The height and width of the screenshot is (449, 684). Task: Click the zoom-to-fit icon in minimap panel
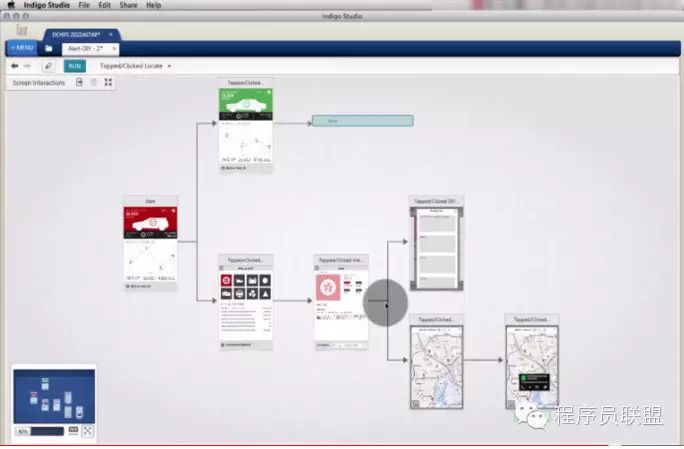pyautogui.click(x=88, y=431)
